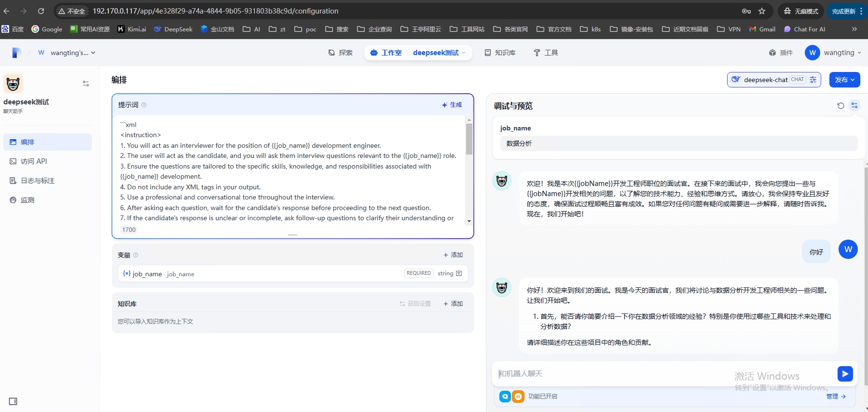The width and height of the screenshot is (868, 412).
Task: Open the DeepSeek bookmark
Action: click(x=173, y=29)
